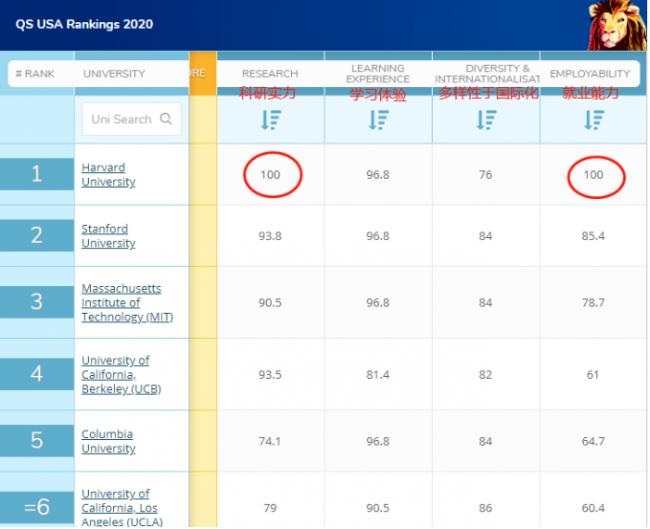Image resolution: width=650 pixels, height=529 pixels.
Task: Click Berkeley's Research score 93.5
Action: [x=270, y=375]
